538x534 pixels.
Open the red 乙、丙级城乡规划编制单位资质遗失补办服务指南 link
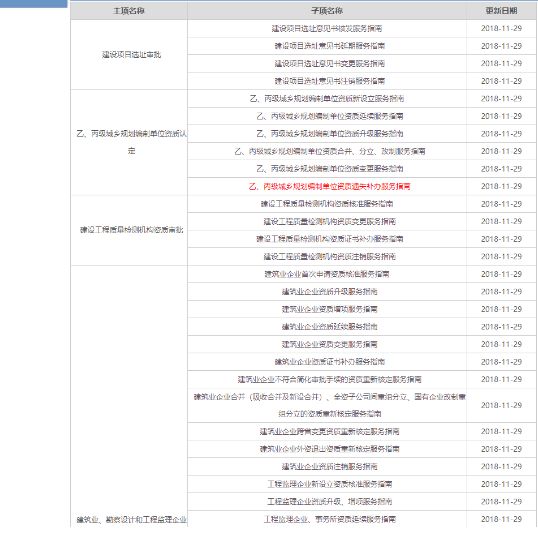(329, 186)
